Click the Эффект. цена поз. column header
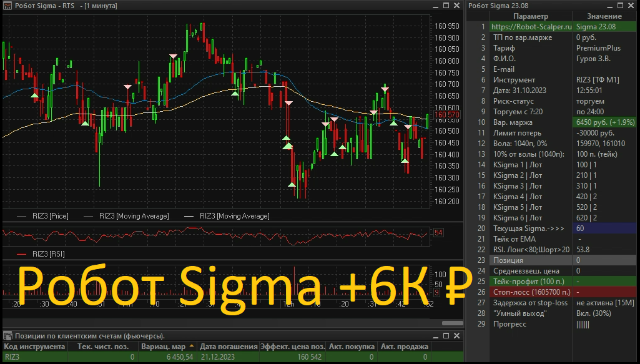The width and height of the screenshot is (640, 364). pos(293,347)
